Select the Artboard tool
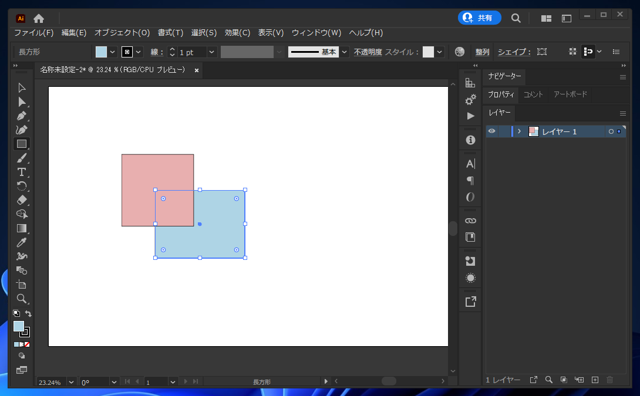This screenshot has width=640, height=396. coord(22,285)
